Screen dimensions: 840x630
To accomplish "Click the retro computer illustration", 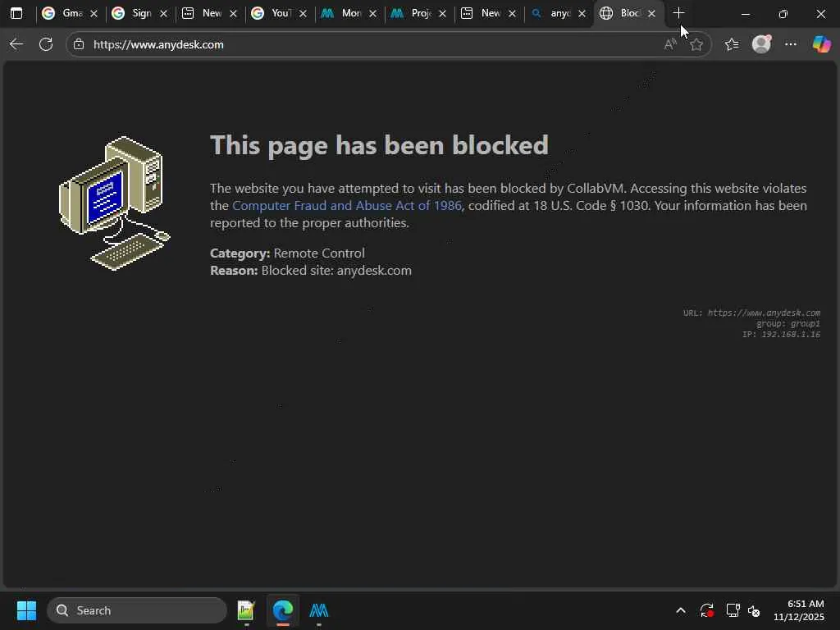I will pos(115,203).
